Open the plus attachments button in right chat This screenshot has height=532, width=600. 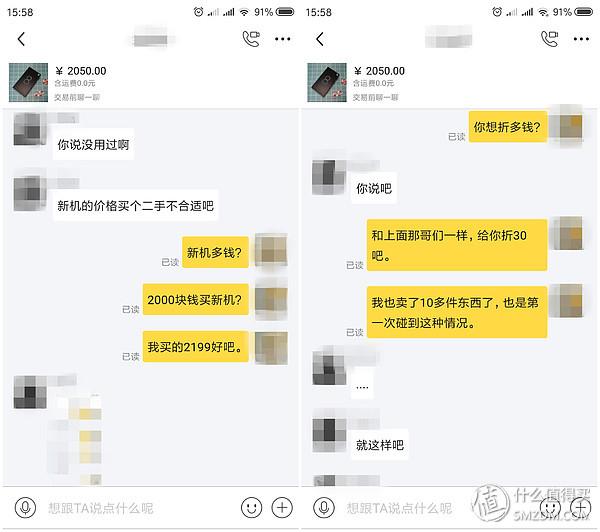pos(580,508)
